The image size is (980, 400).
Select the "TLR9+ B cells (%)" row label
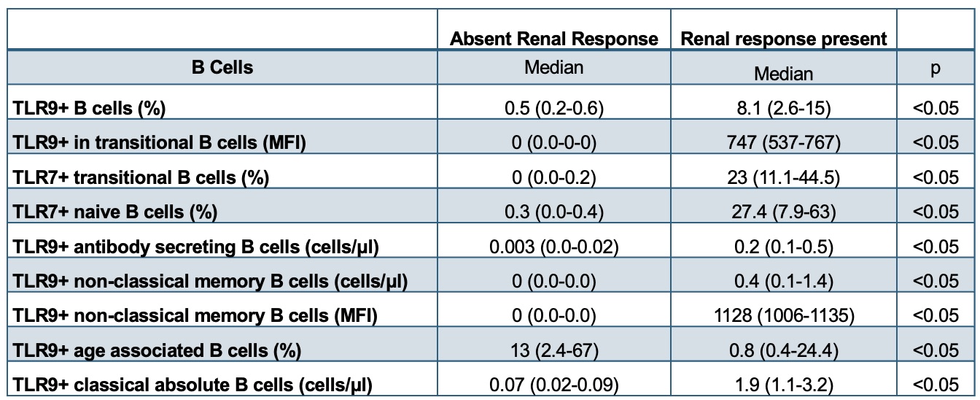pyautogui.click(x=89, y=109)
